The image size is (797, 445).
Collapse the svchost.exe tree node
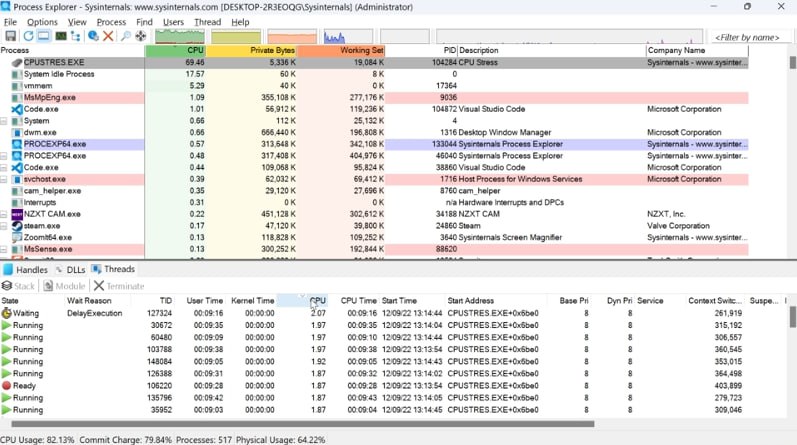(x=4, y=180)
